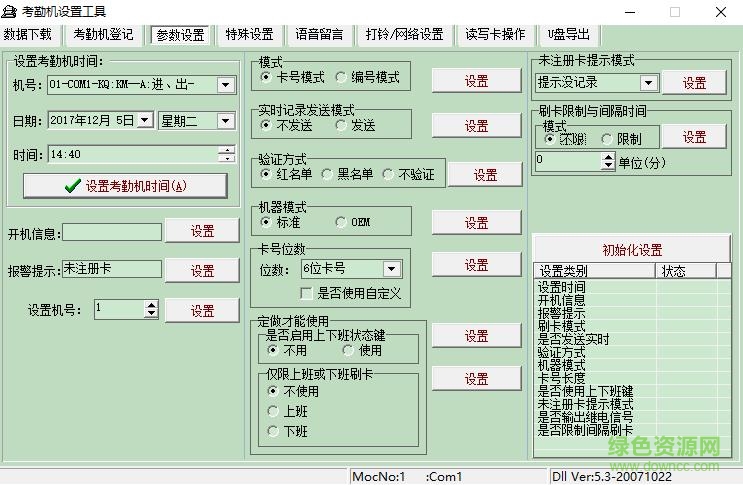
Task: Click the 设置机号 number field
Action: click(119, 309)
